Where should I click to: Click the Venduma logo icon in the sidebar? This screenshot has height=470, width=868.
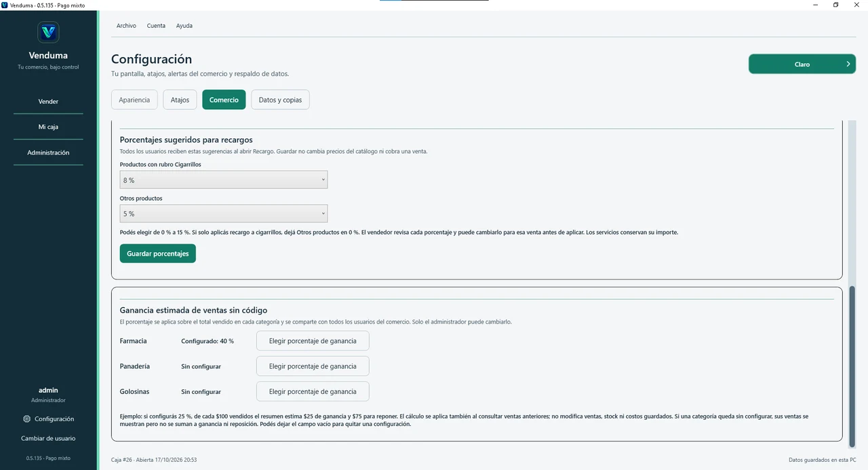48,32
